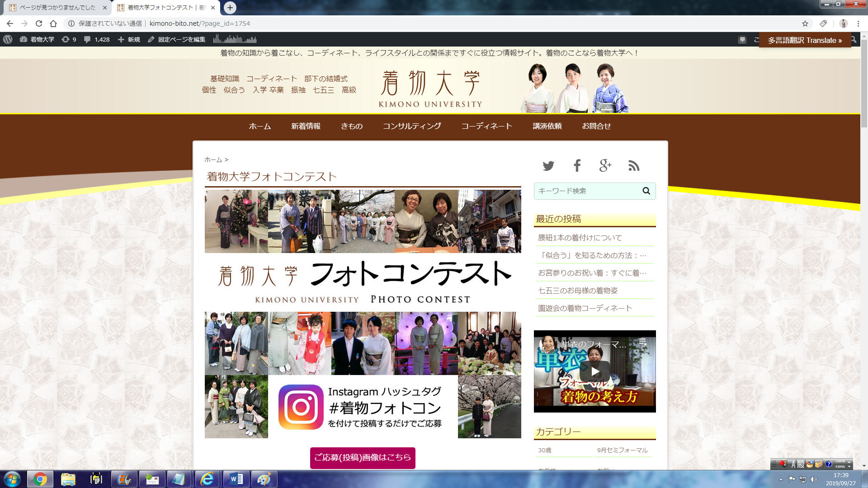Screen dimensions: 868x488
Task: Click the 振袖 header keyword
Action: 298,90
